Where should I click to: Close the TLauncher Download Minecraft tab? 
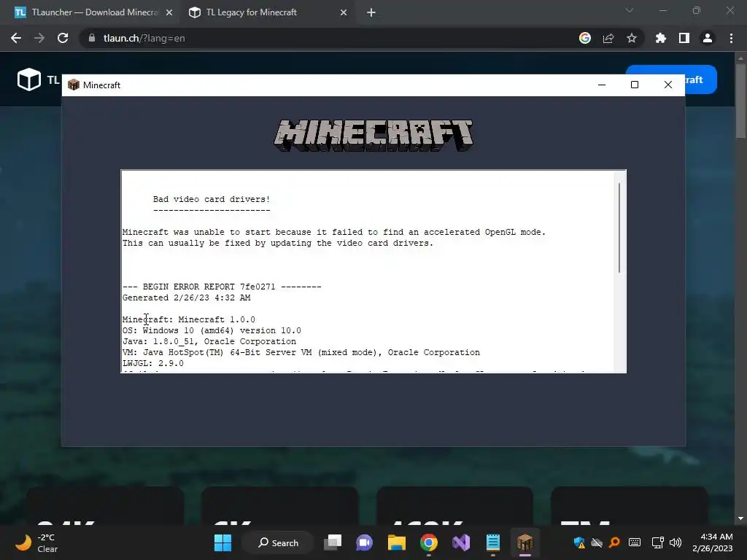click(169, 12)
